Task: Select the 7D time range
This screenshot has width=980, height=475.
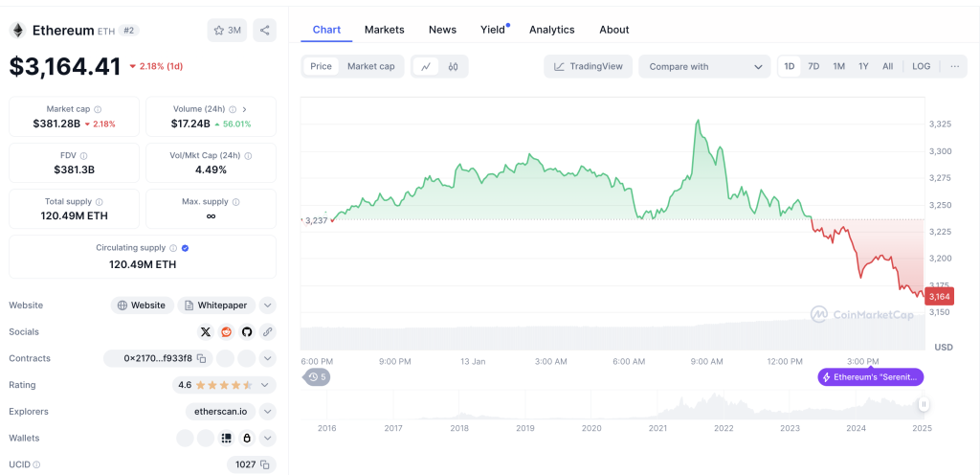Action: tap(813, 66)
